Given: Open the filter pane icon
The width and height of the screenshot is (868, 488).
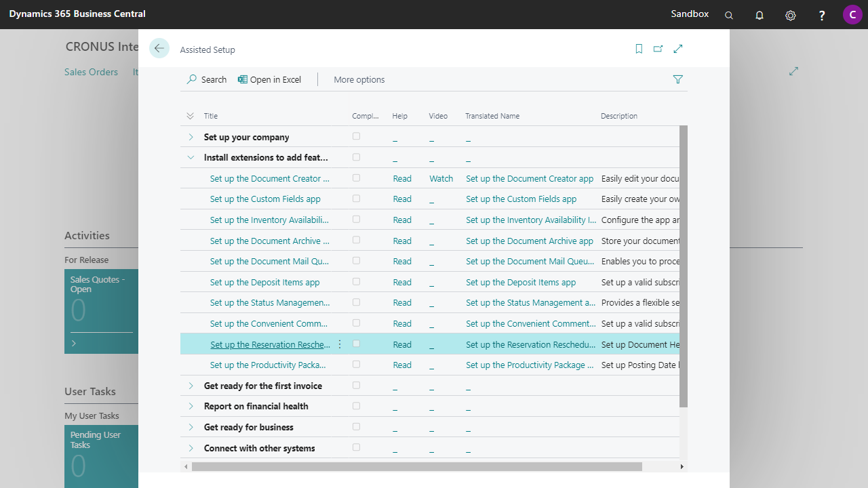Looking at the screenshot, I should [677, 79].
